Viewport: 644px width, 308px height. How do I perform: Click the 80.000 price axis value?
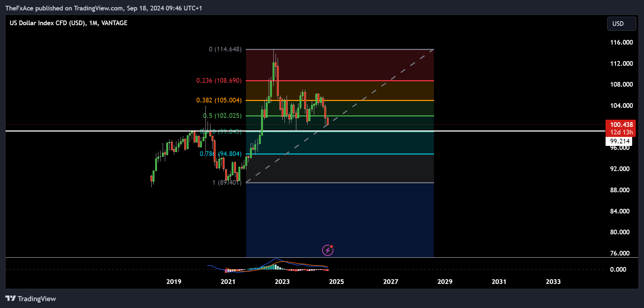[620, 232]
